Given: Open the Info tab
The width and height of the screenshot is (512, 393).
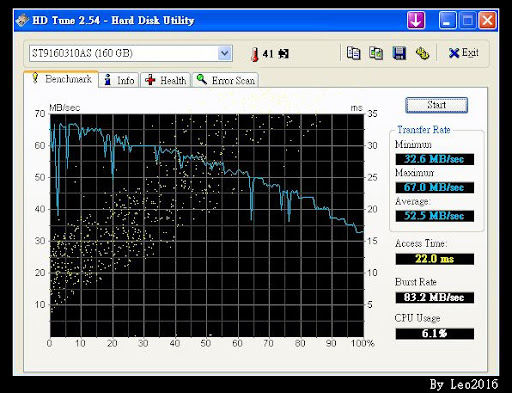Looking at the screenshot, I should tap(119, 80).
